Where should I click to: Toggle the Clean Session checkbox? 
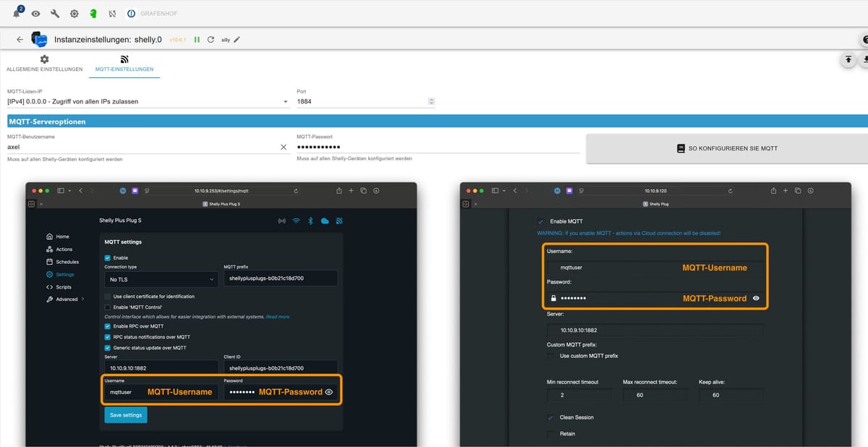pyautogui.click(x=551, y=417)
